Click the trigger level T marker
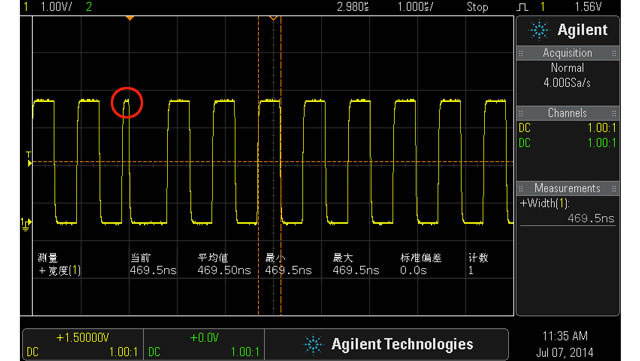This screenshot has width=640, height=361. [x=29, y=159]
